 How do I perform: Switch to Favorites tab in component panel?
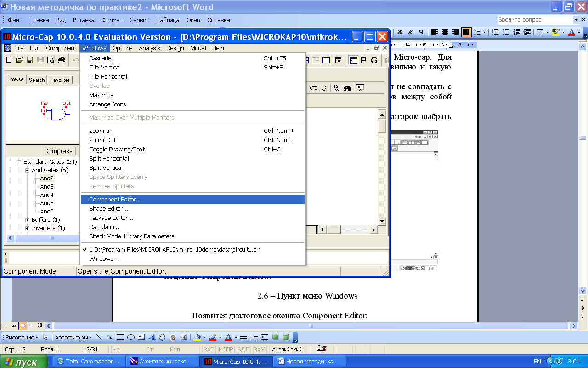click(x=60, y=80)
